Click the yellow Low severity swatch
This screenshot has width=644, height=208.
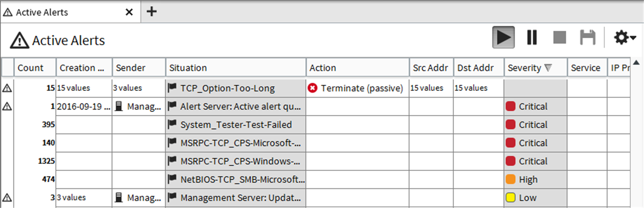coord(511,198)
